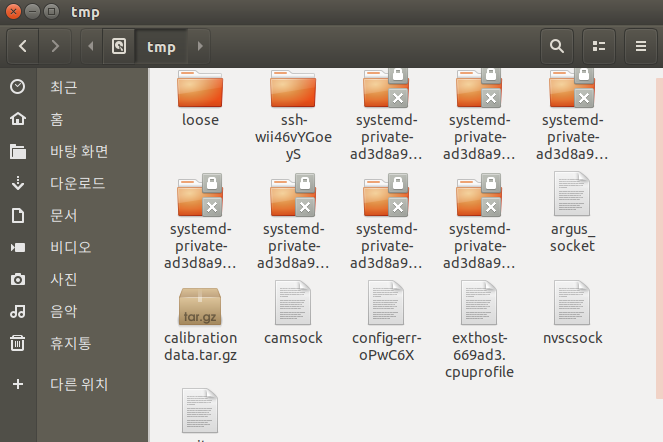663x442 pixels.
Task: Click the exthost-669ad3.cpuprofile name label
Action: (479, 355)
